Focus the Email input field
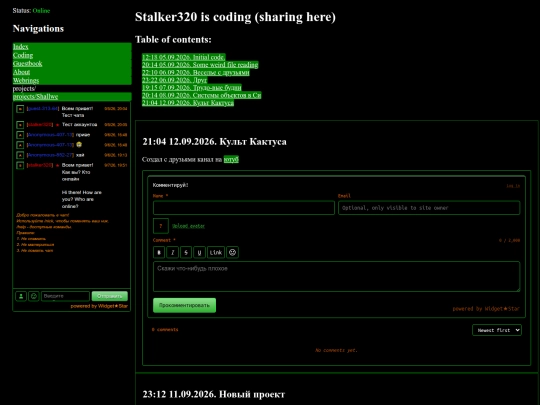The width and height of the screenshot is (540, 405). coord(429,208)
